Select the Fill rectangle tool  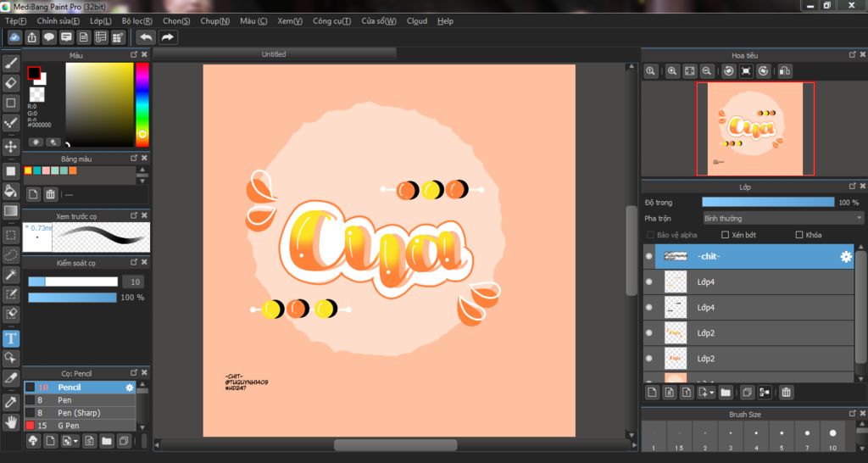[x=10, y=170]
